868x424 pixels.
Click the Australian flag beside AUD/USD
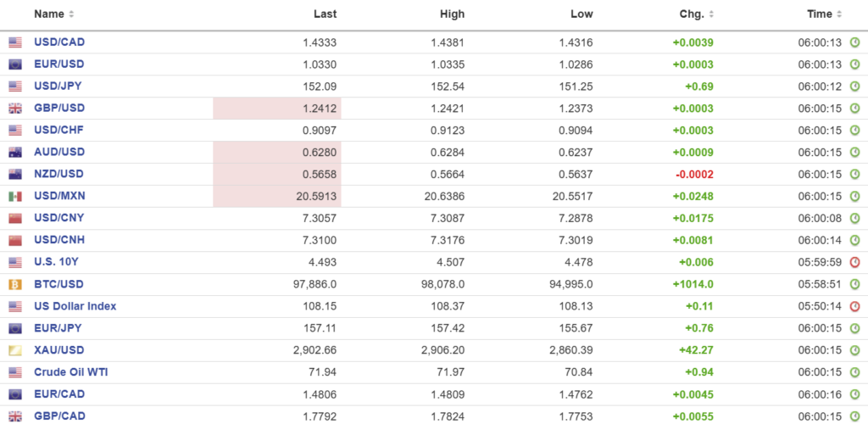[x=15, y=153]
